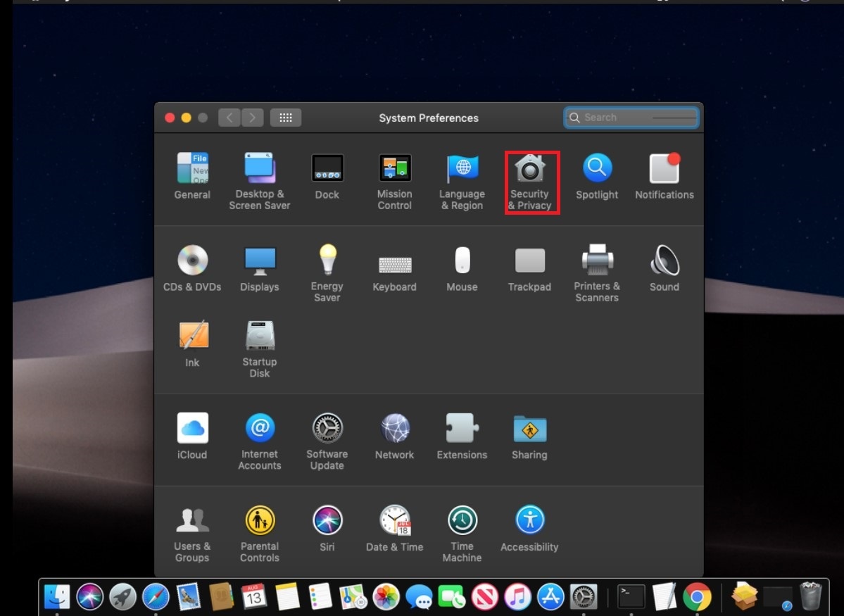Open Launchpad rocket in the Dock
Image resolution: width=844 pixels, height=616 pixels.
click(x=122, y=596)
